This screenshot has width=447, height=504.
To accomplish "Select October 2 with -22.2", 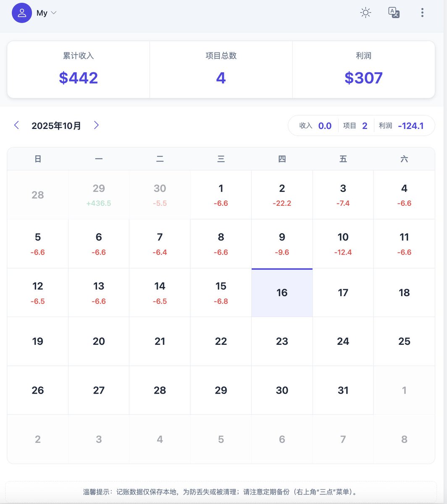I will click(x=282, y=194).
